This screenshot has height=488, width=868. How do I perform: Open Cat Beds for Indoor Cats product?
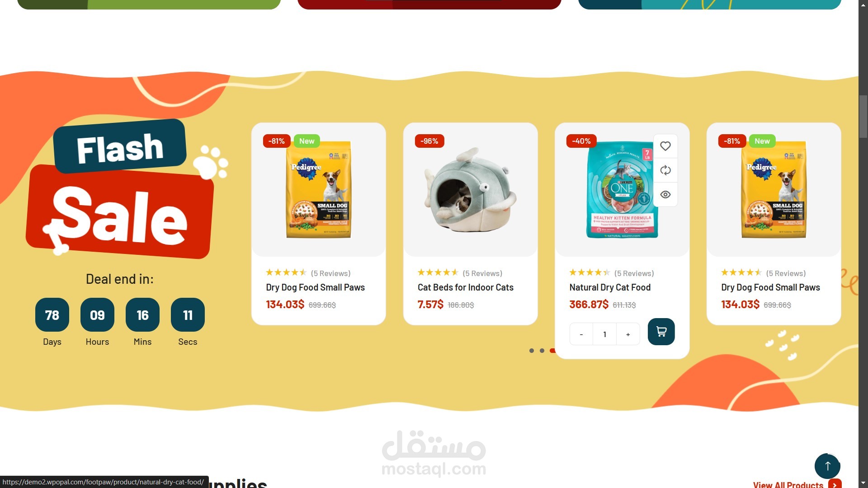(x=465, y=287)
